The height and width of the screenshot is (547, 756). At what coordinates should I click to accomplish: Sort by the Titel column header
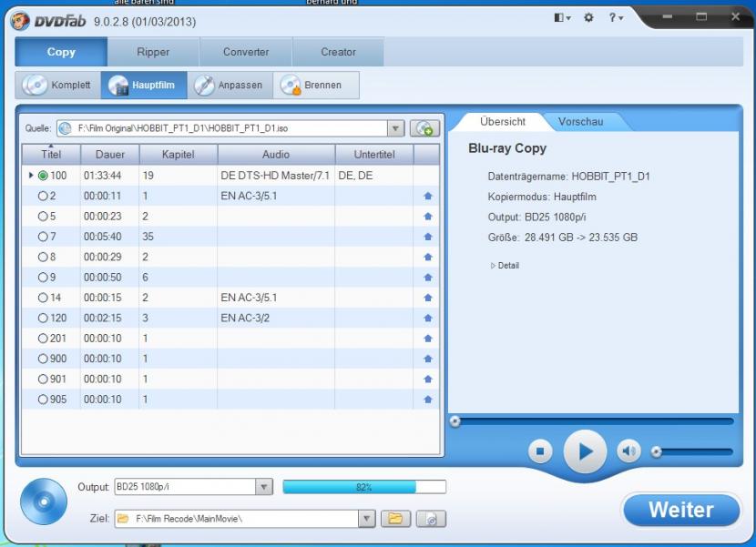click(x=51, y=155)
